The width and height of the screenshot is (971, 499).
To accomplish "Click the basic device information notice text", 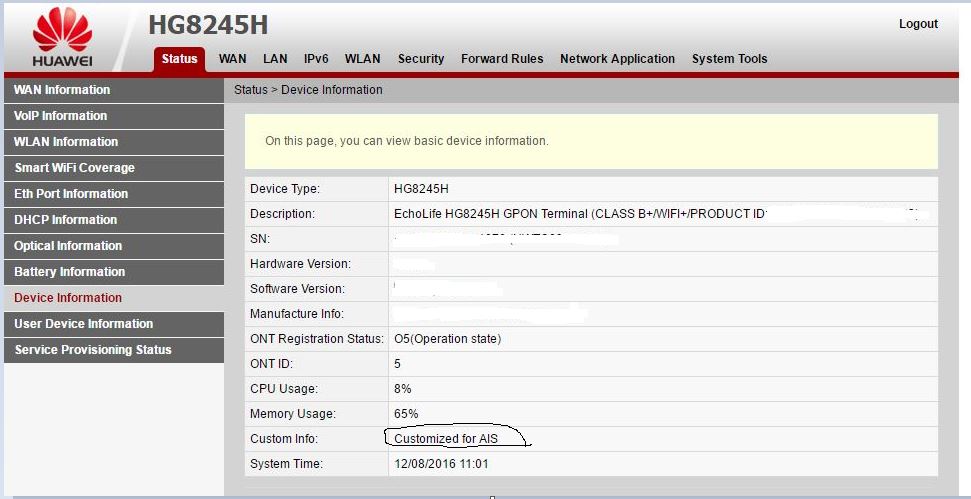I will pyautogui.click(x=407, y=141).
